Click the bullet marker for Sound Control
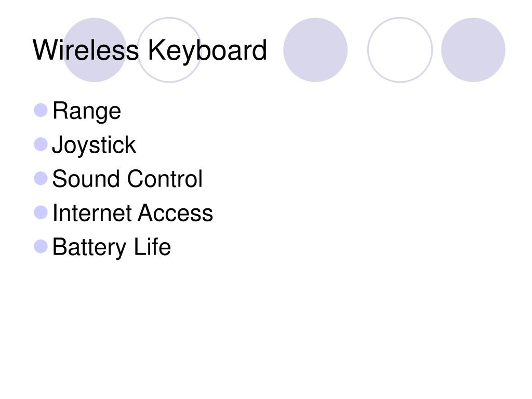The image size is (532, 399). 41,178
